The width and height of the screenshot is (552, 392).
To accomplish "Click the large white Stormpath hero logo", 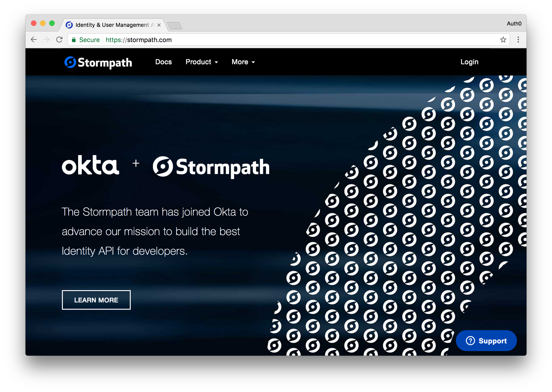I will coord(211,167).
